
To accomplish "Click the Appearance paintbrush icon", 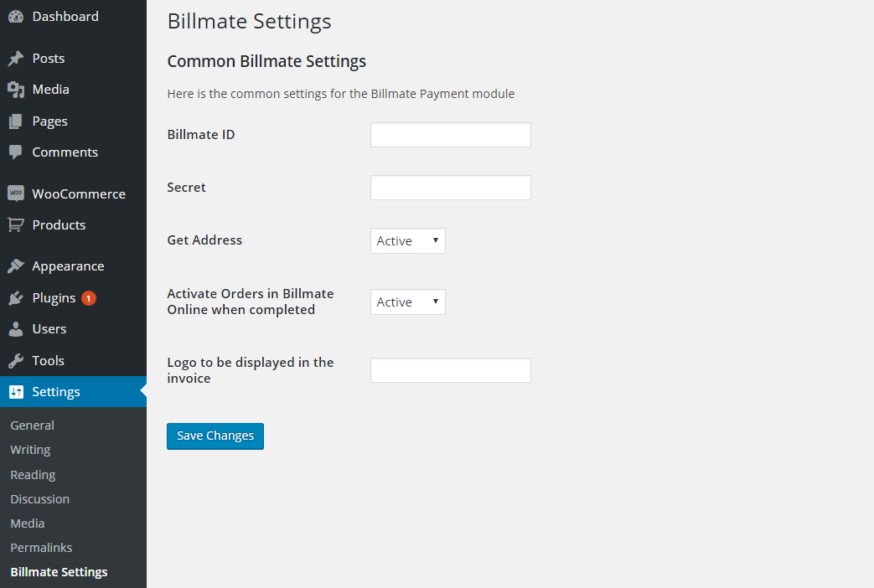I will point(16,266).
